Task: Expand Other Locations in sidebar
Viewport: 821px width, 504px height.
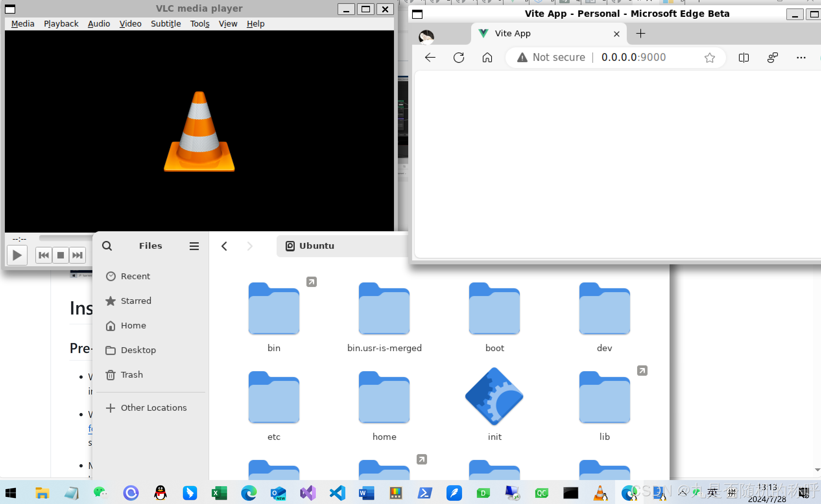Action: pos(153,408)
